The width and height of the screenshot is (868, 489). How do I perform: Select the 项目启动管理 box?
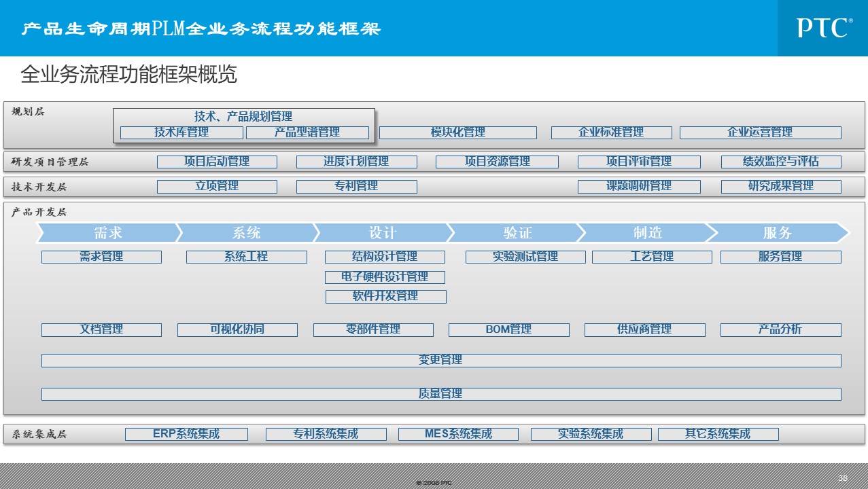(217, 162)
